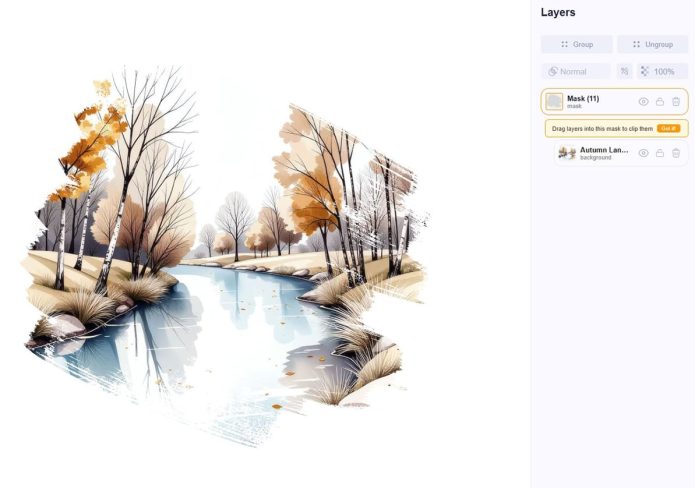Click the drag-layers-into-mask hint banner
The height and width of the screenshot is (488, 695).
617,129
